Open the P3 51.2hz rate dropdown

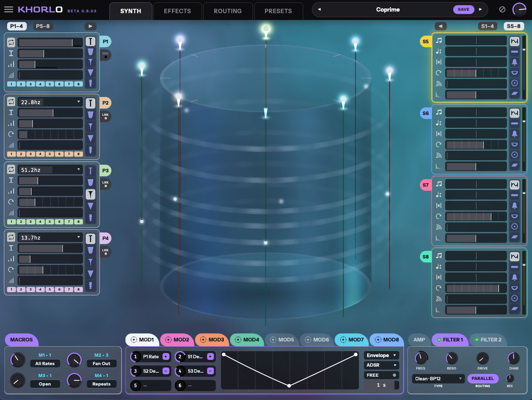pos(50,170)
